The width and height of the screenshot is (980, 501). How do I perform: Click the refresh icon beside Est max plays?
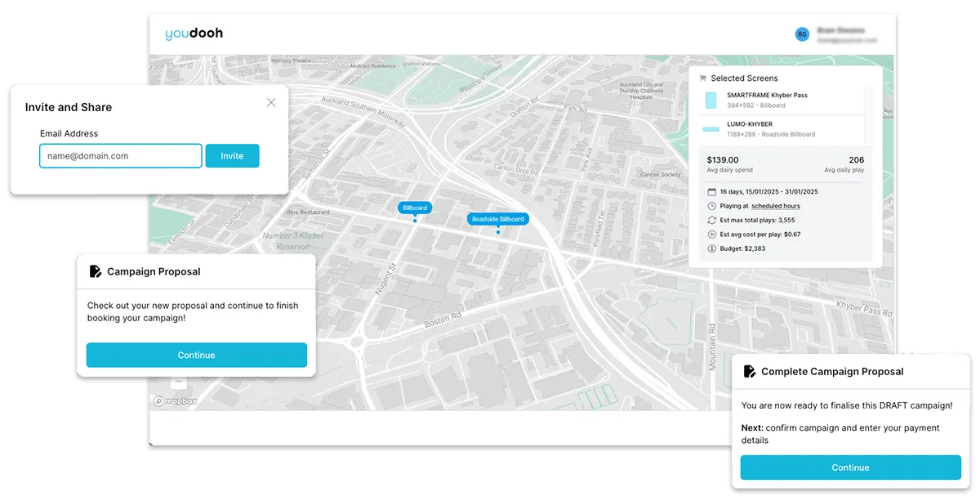[711, 220]
